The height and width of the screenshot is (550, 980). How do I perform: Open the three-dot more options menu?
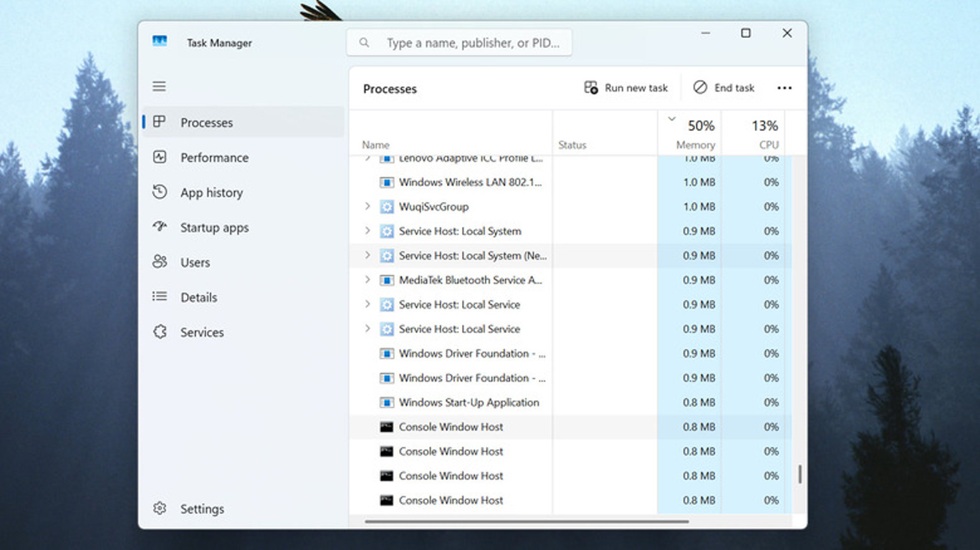point(784,88)
